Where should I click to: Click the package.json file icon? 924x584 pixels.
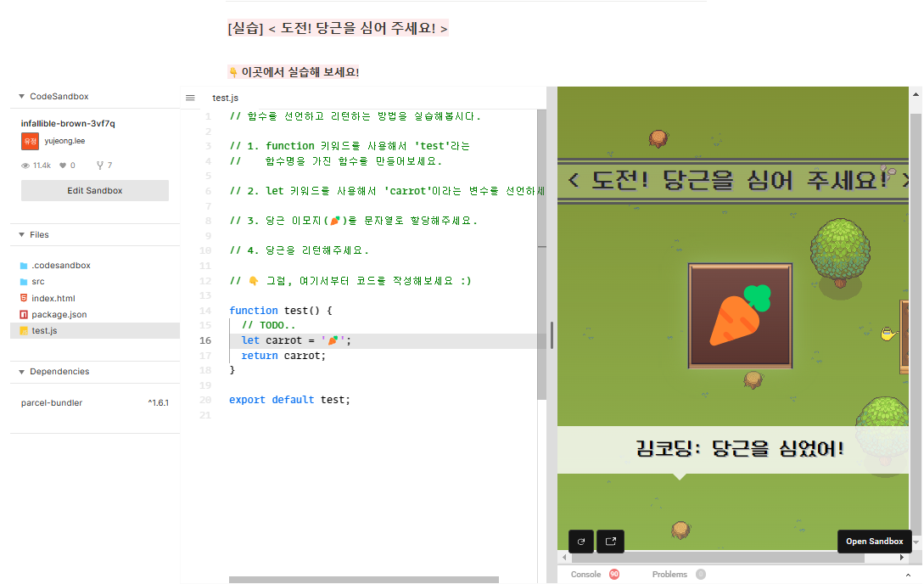point(24,315)
